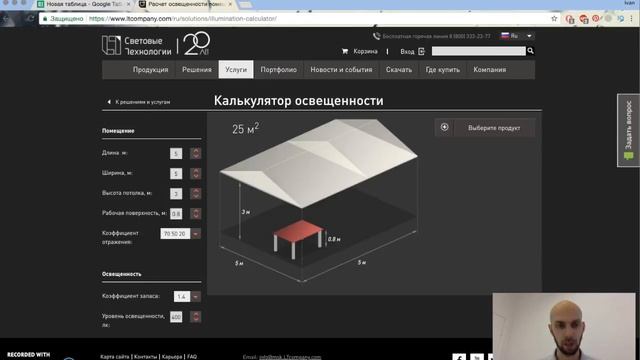Click the login door icon next to Вход
Image resolution: width=640 pixels, height=360 pixels.
(x=422, y=51)
